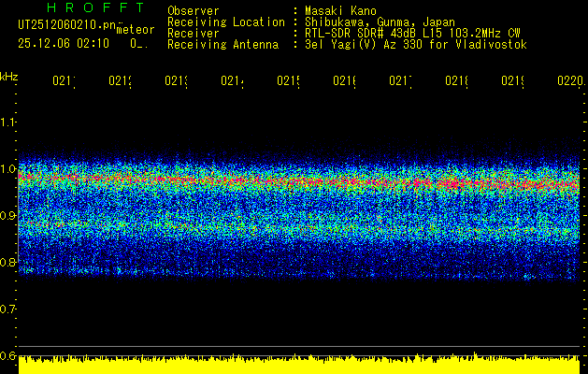Click 3el Yagi(V) Az 330 for Vladivostok

(x=416, y=45)
